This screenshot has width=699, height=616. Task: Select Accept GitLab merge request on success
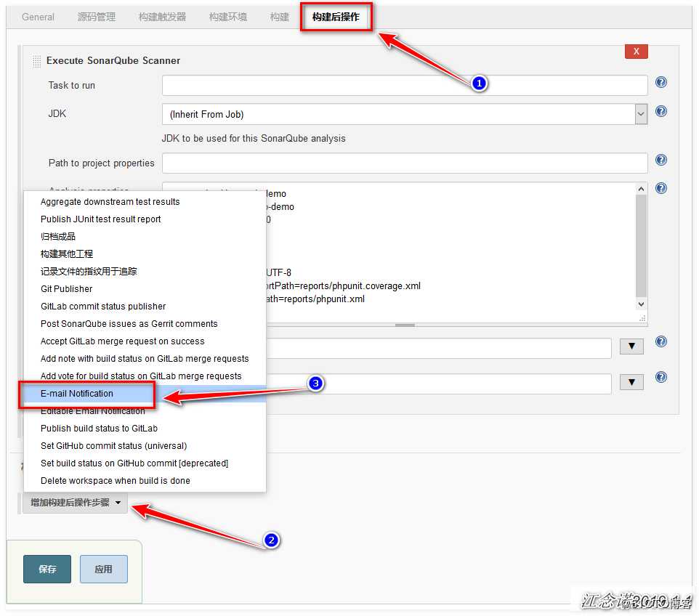(x=145, y=341)
